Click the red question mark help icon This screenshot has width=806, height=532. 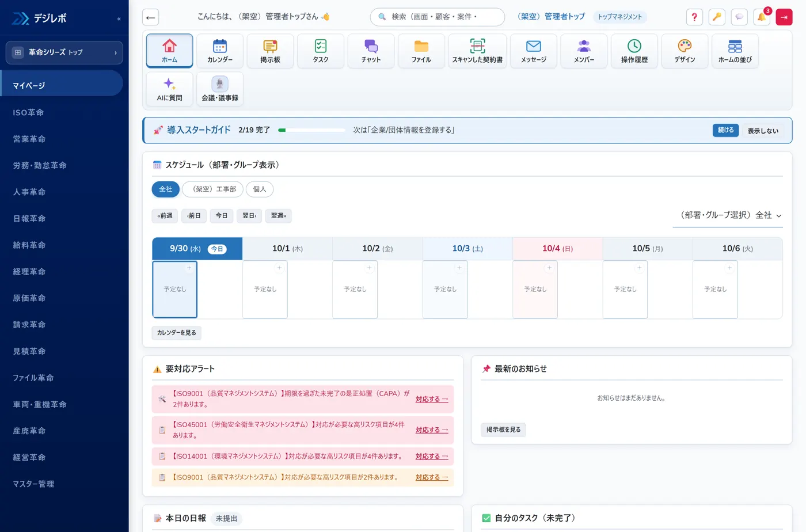pos(694,17)
